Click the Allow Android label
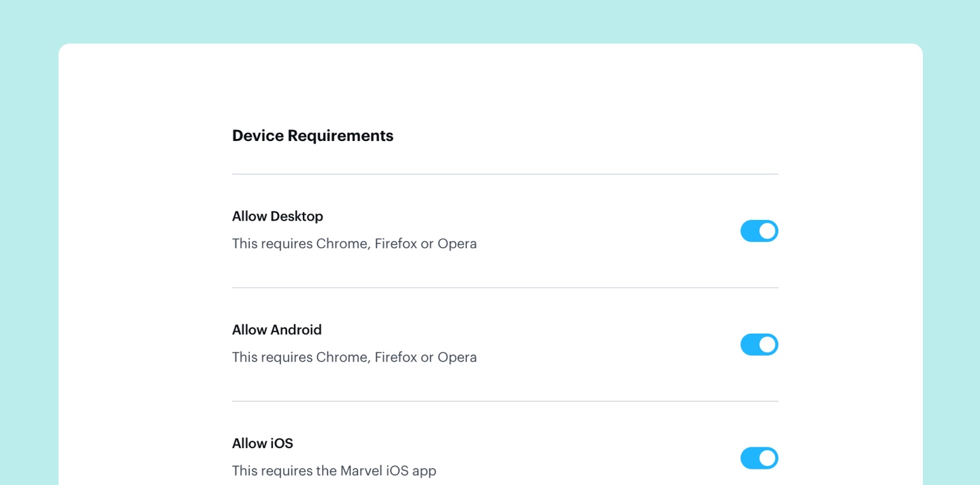 tap(277, 330)
